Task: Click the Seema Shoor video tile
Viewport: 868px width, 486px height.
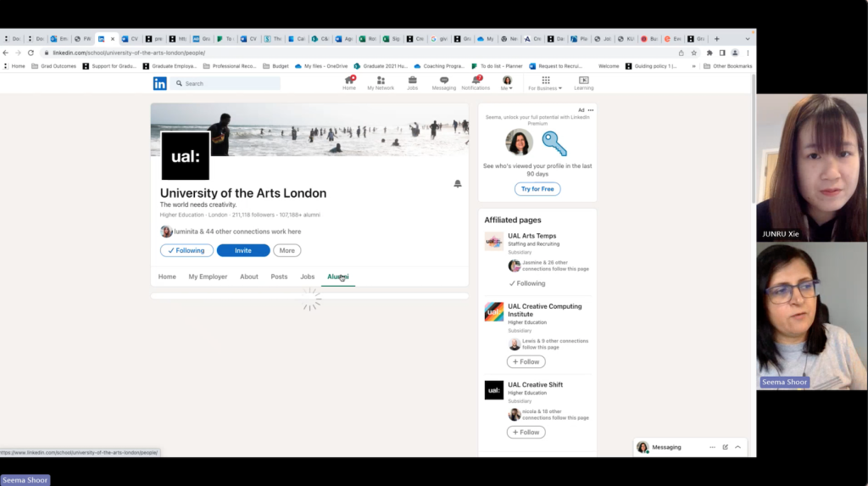Action: (812, 316)
